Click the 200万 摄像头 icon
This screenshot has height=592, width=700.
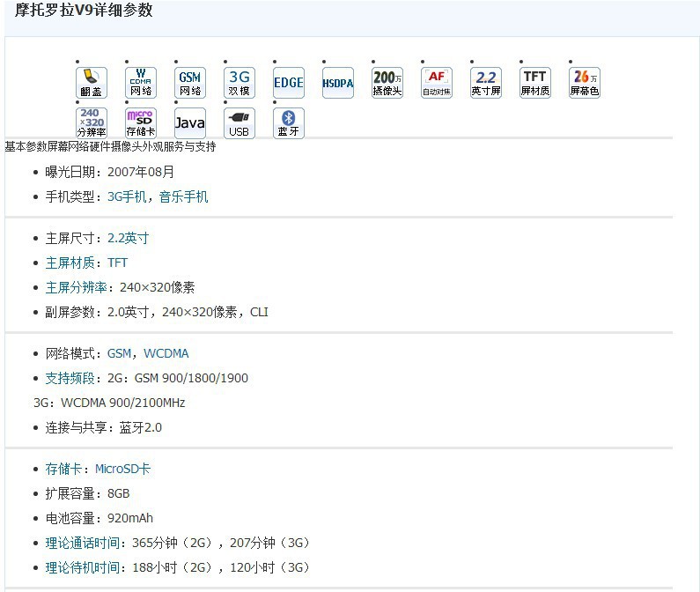tap(387, 83)
